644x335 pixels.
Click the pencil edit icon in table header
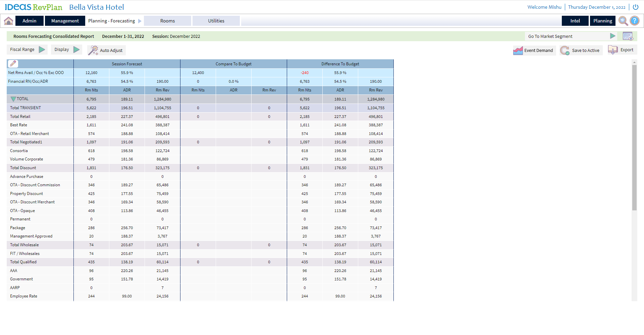tap(13, 64)
